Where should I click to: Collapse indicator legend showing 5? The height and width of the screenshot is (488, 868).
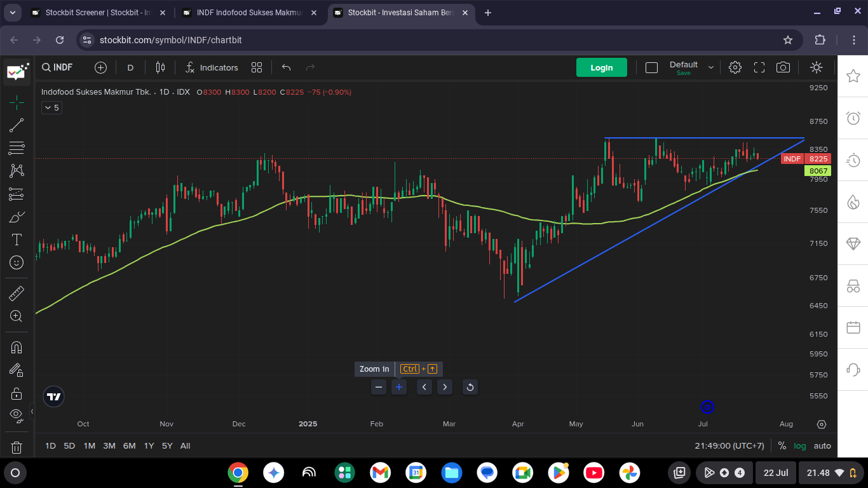[52, 108]
